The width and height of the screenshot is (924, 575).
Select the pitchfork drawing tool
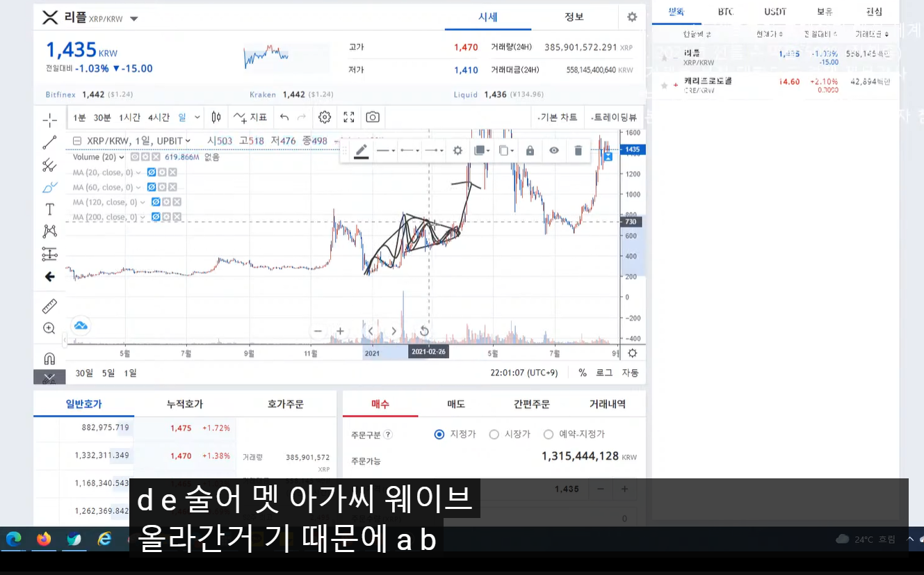[49, 165]
